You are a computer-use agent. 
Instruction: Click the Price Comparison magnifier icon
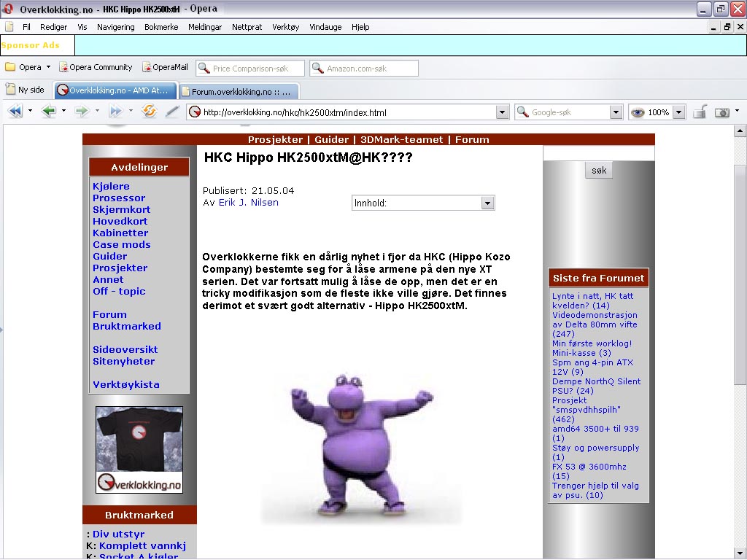(x=204, y=68)
